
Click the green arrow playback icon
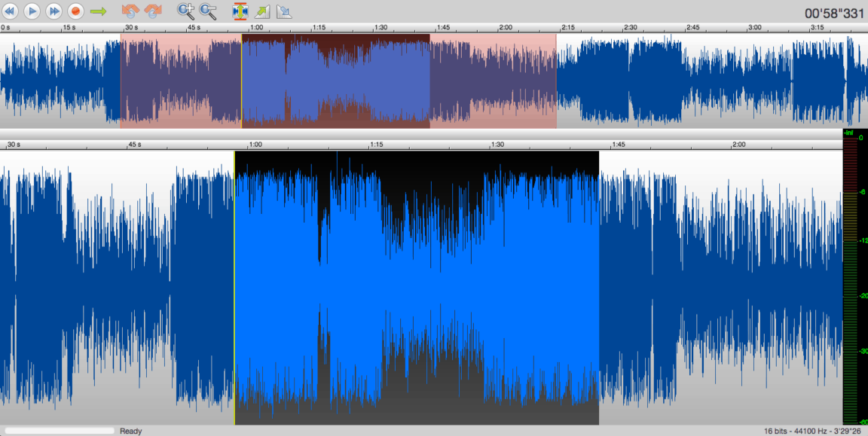point(98,11)
